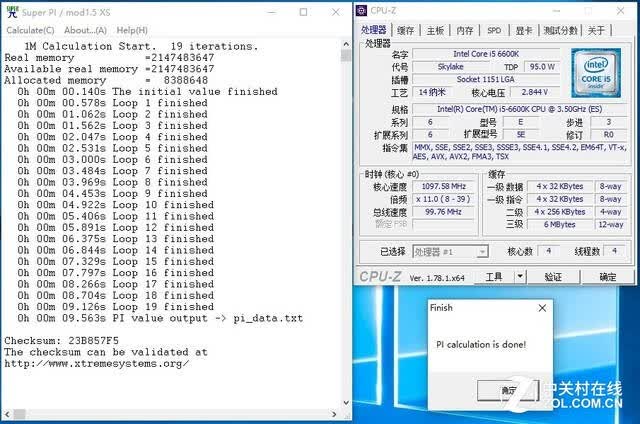
Task: Click the horizontal scrollbar right arrow
Action: 334,414
